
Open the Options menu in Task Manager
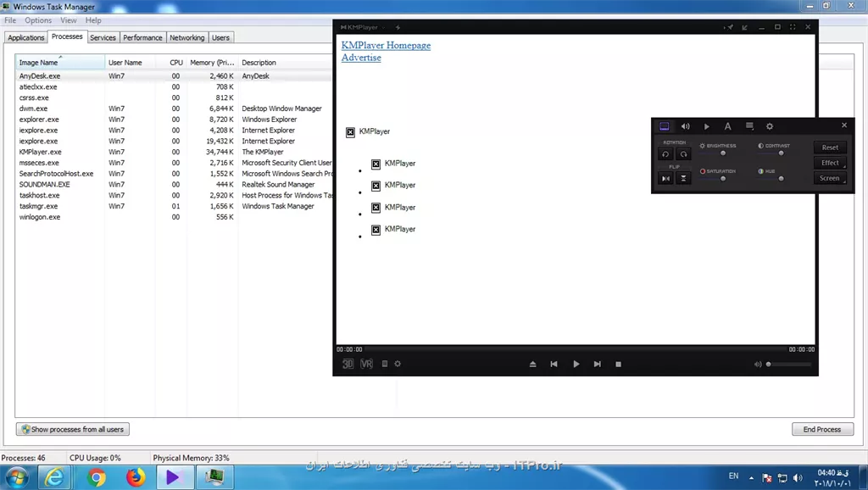pos(37,20)
